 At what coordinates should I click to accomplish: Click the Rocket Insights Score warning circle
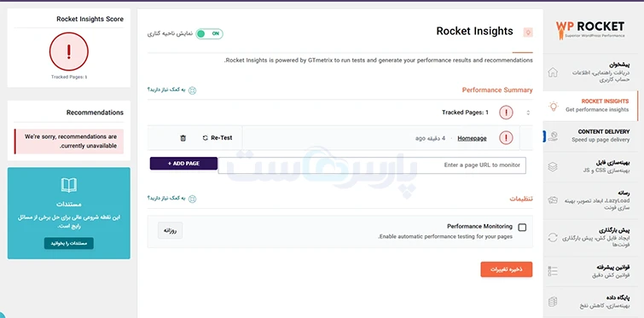click(x=69, y=52)
